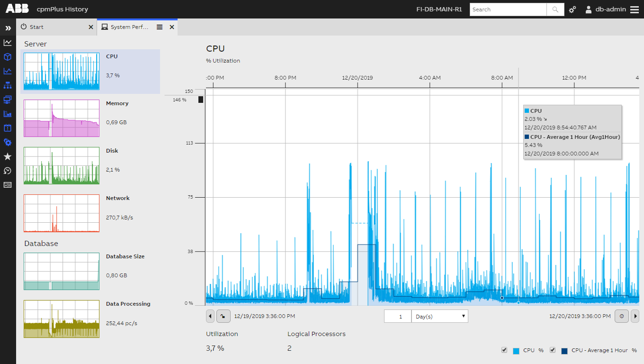The width and height of the screenshot is (644, 364).
Task: Step the time range backward with left arrow
Action: [210, 316]
